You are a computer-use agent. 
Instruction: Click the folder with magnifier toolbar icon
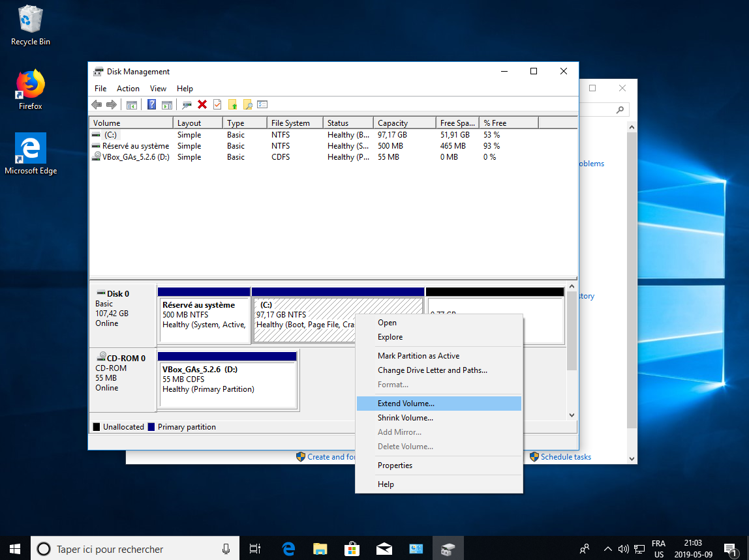[247, 104]
